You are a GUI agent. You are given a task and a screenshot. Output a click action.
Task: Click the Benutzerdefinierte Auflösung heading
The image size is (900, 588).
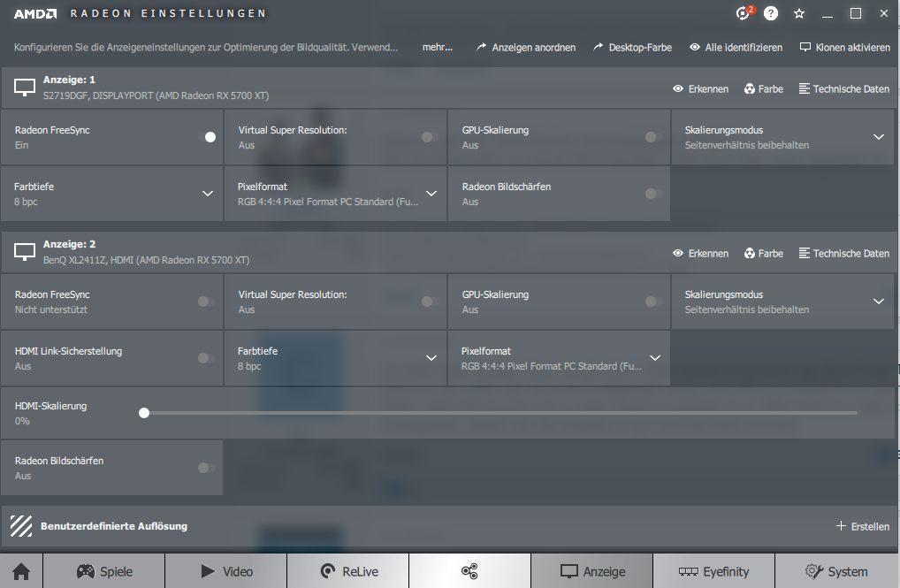114,526
